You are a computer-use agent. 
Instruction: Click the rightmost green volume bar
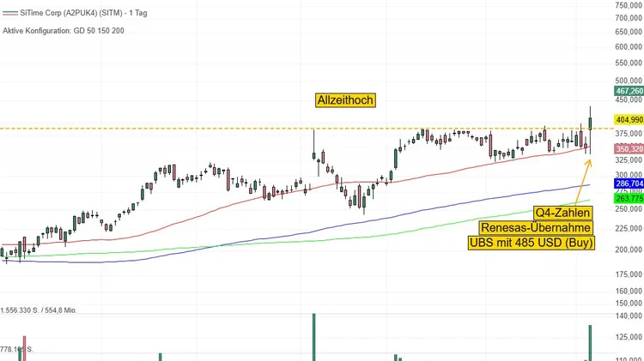point(591,342)
